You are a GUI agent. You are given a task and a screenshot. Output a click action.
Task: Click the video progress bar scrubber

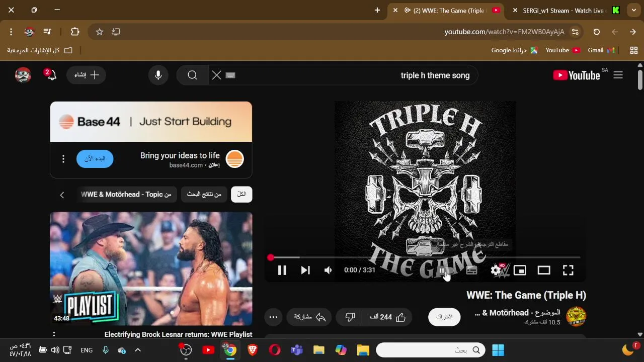pyautogui.click(x=271, y=257)
